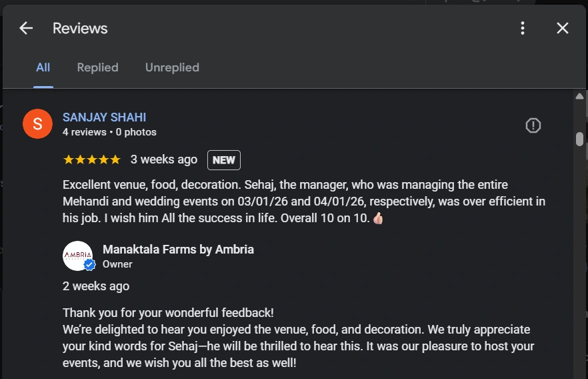Click the "4 reviews • 0 photos" text
The image size is (588, 379).
pos(109,132)
